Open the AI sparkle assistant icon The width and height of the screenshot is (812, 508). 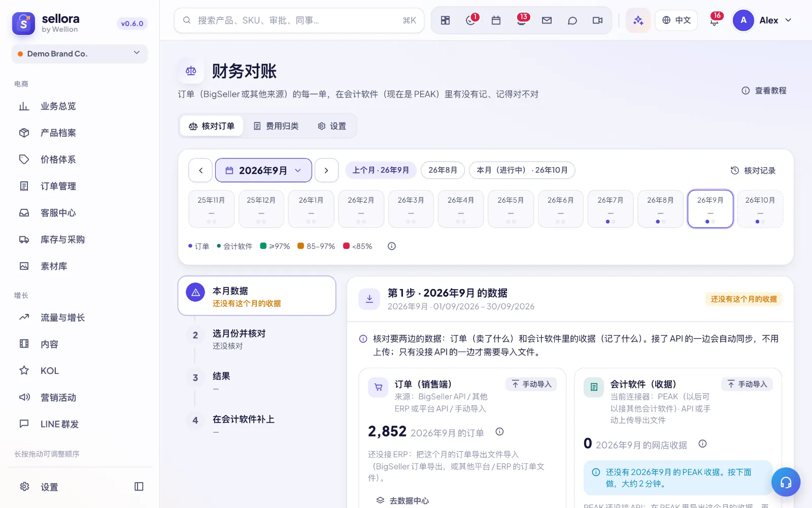638,20
